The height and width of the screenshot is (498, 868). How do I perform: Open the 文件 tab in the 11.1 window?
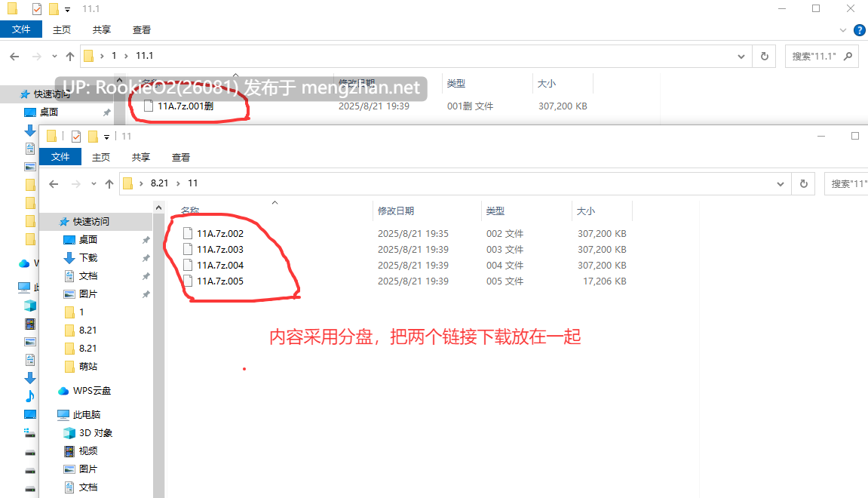(x=21, y=29)
